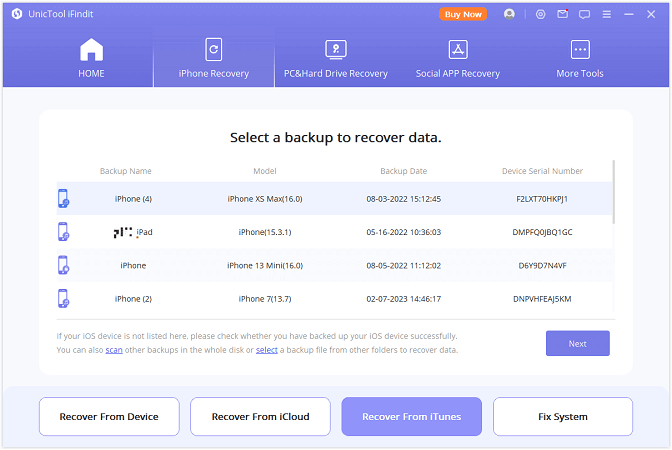Click the scan link for other backups

[x=114, y=350]
